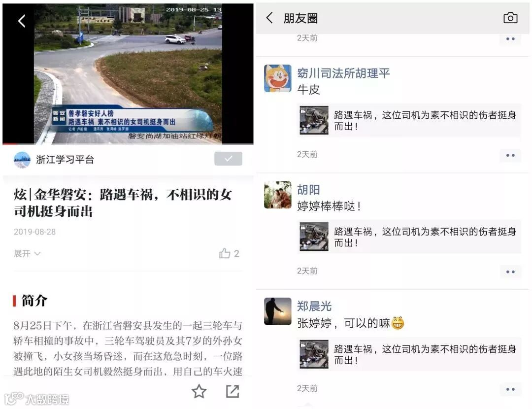Tap the news video player frame
Viewport: 532px width, 409px height.
click(x=128, y=74)
